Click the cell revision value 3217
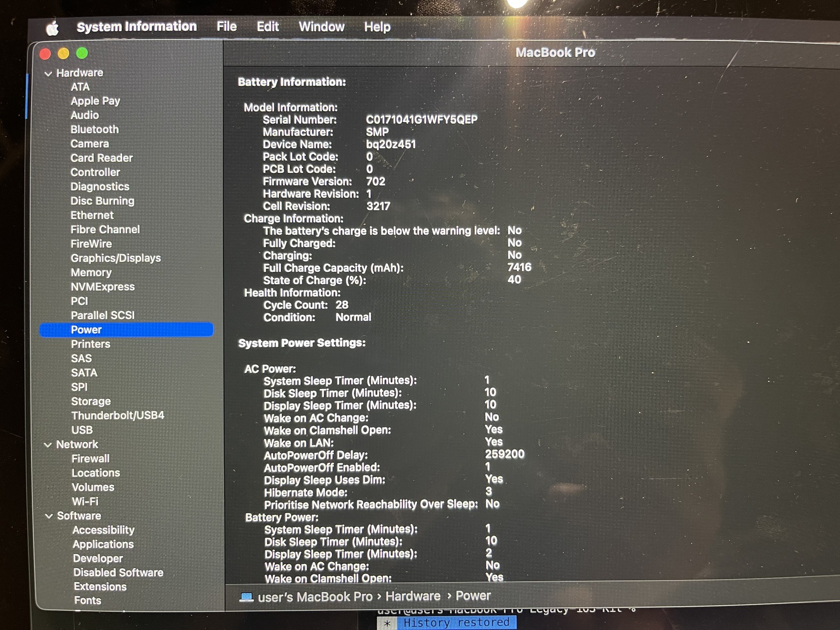This screenshot has height=630, width=840. click(x=378, y=206)
